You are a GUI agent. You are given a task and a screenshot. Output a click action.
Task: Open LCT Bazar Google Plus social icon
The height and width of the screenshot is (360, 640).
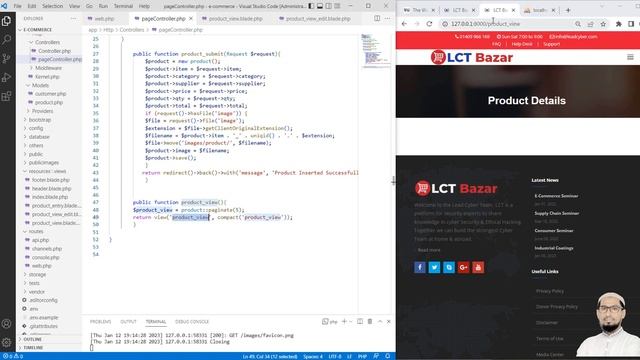[x=463, y=267]
